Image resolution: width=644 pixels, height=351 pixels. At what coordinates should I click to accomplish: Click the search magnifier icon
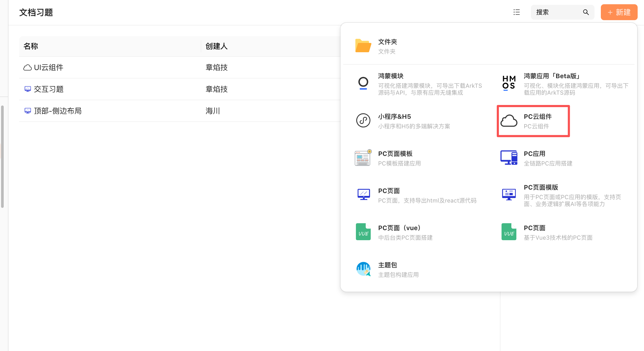tap(586, 12)
